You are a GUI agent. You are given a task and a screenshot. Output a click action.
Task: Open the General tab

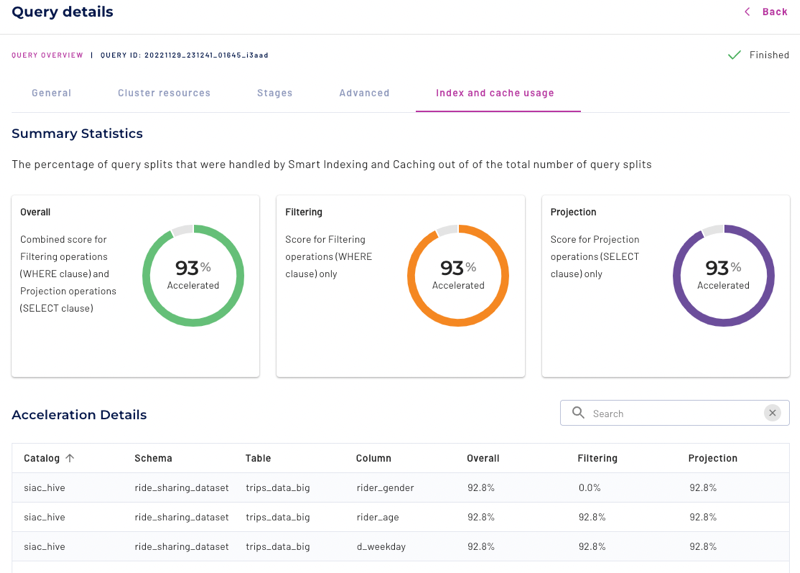point(51,93)
